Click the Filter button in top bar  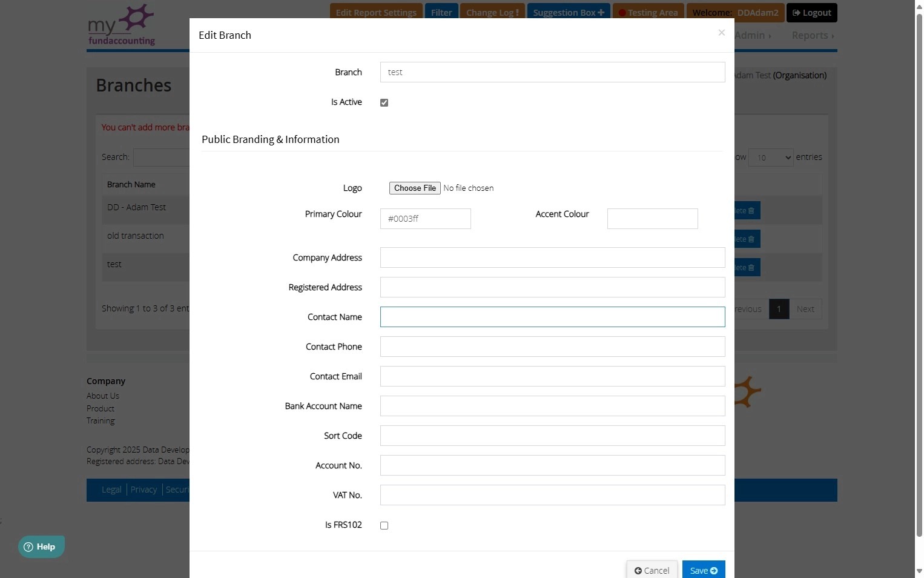[441, 12]
